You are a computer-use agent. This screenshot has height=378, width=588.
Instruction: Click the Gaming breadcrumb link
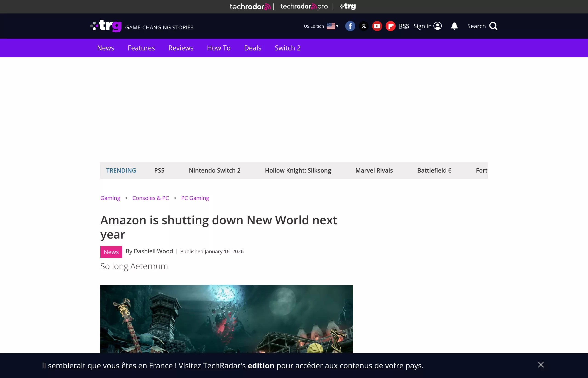click(x=110, y=198)
